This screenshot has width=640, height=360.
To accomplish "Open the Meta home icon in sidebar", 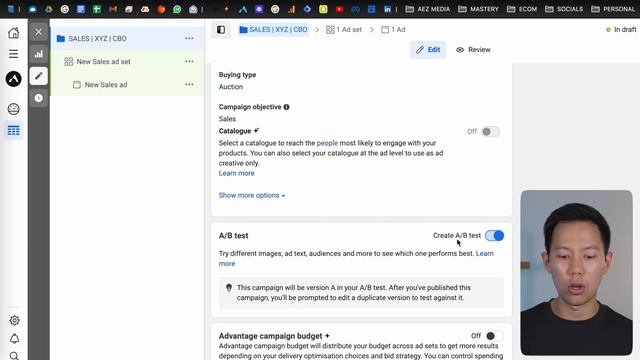I will pos(13,33).
